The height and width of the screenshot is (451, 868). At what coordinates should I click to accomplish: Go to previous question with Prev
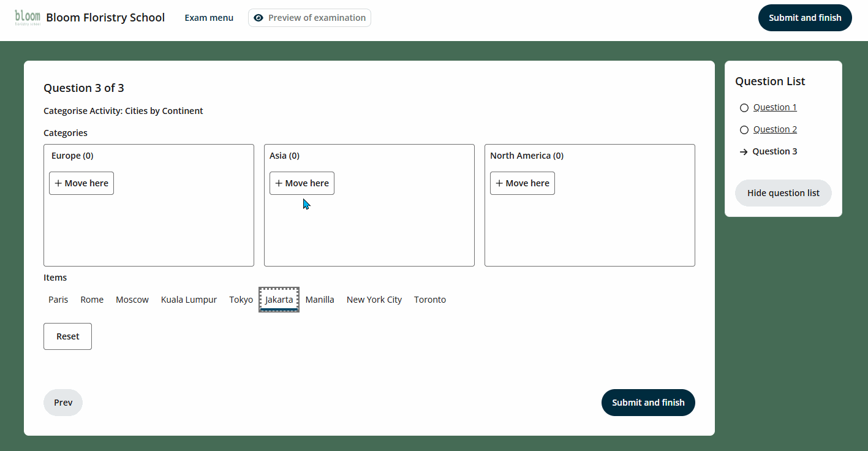(63, 403)
